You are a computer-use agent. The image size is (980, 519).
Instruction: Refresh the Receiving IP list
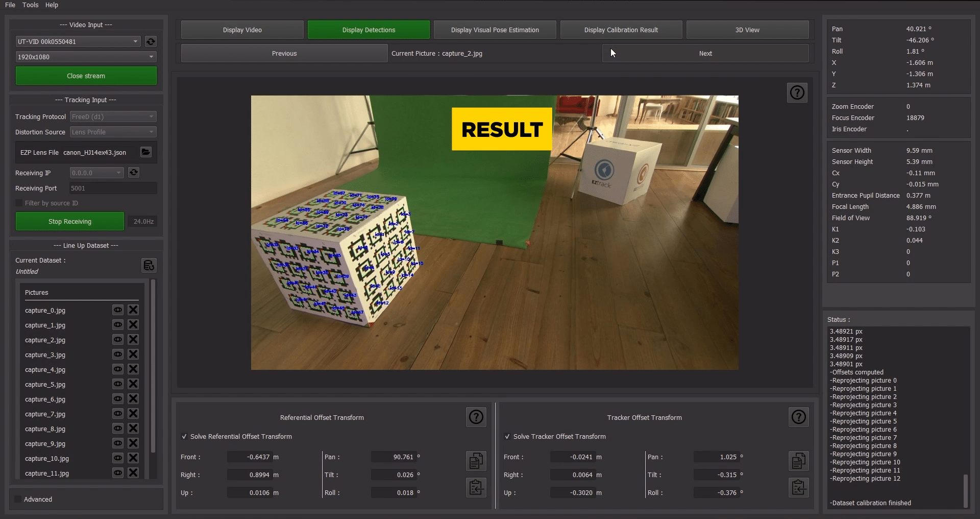134,173
